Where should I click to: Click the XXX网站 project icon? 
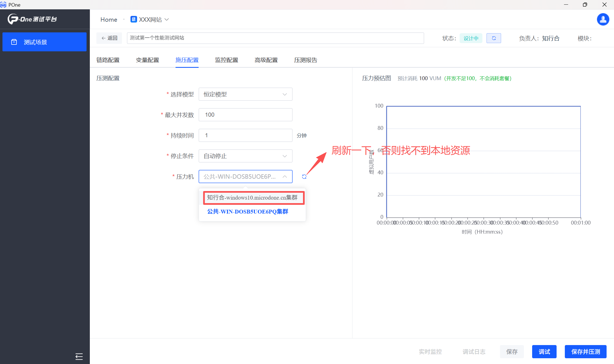pyautogui.click(x=134, y=19)
